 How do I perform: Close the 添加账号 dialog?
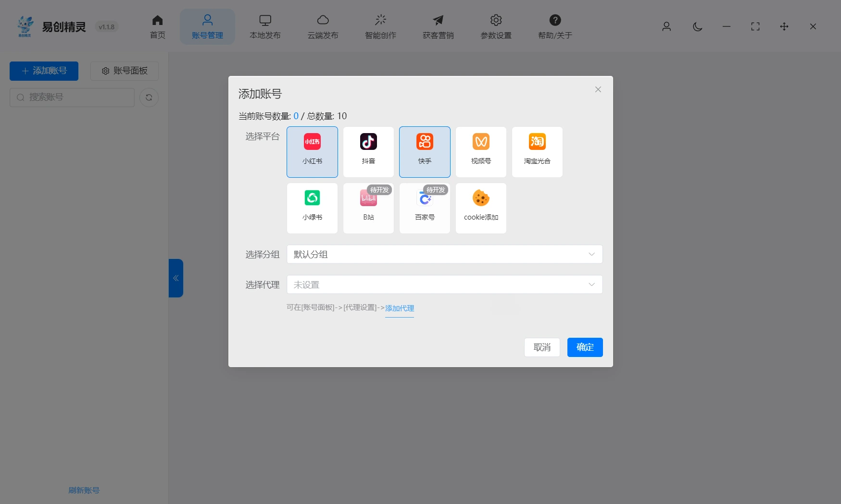tap(598, 89)
